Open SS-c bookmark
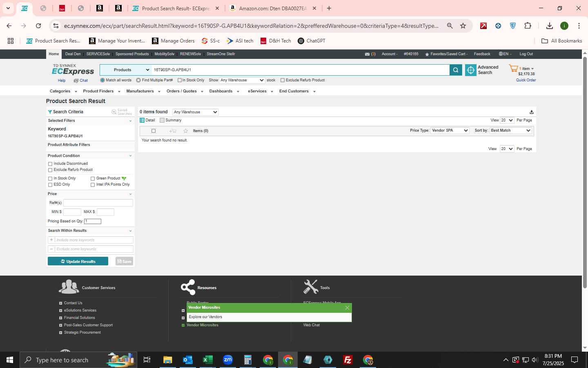The width and height of the screenshot is (588, 368). [211, 41]
